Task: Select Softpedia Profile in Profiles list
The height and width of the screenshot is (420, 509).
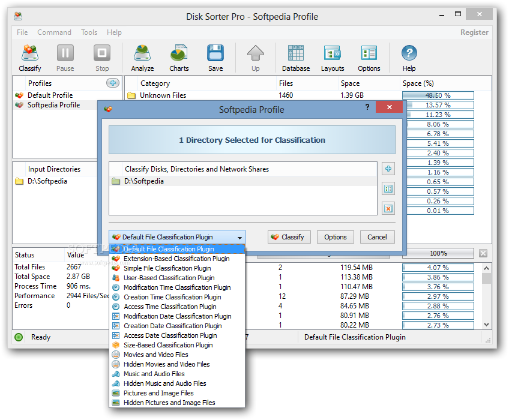Action: (53, 105)
